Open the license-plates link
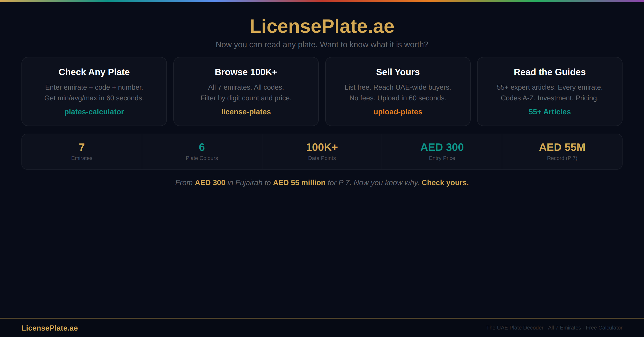Image resolution: width=644 pixels, height=337 pixels. tap(246, 112)
